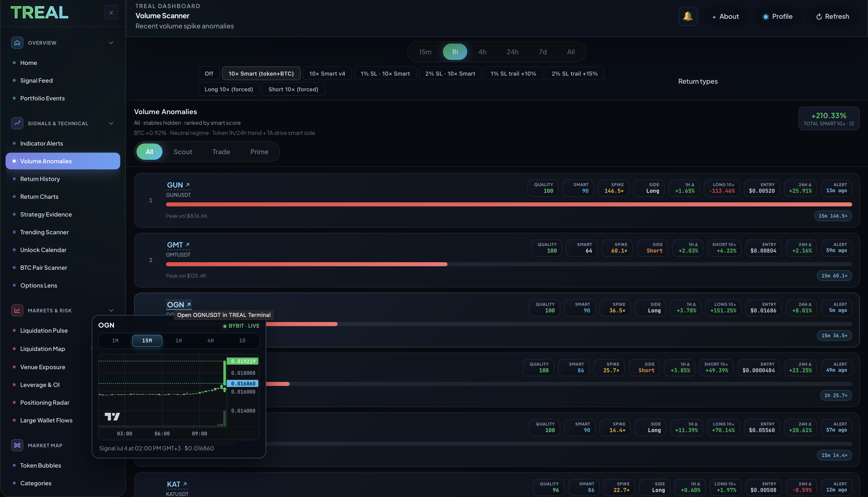The image size is (868, 497).
Task: Click the Market Map icon
Action: click(17, 445)
